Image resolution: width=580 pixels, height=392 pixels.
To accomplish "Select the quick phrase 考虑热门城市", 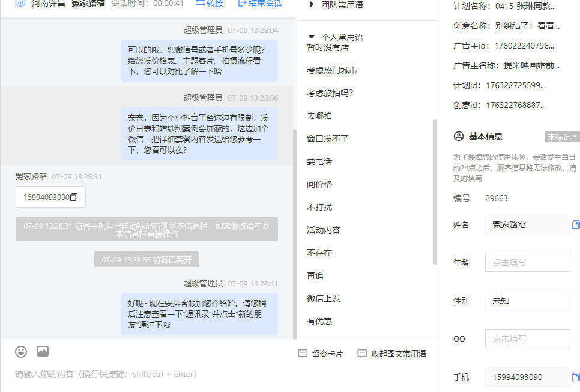I will click(332, 70).
